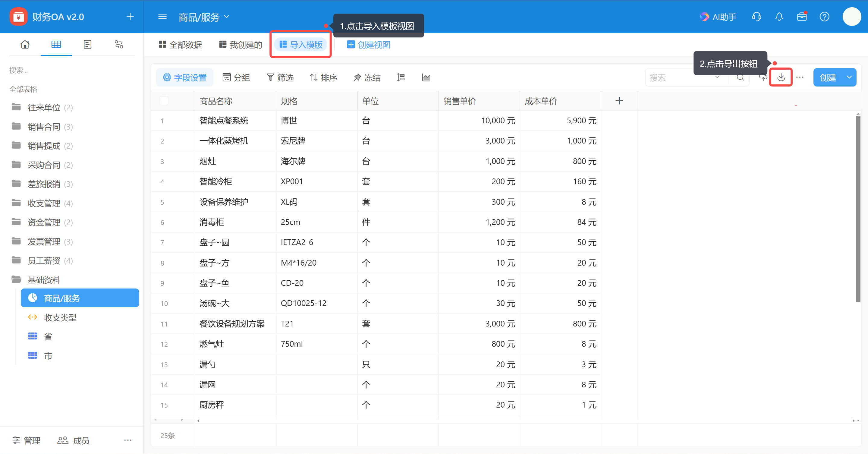
Task: Click the plus icon beside 财务OA v2.0
Action: tap(130, 17)
